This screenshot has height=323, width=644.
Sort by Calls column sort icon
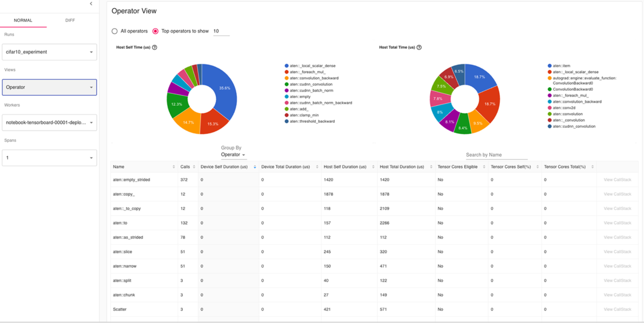[194, 167]
